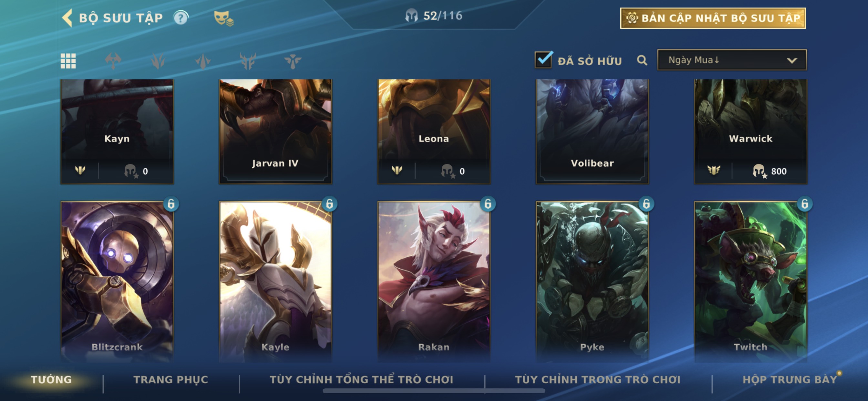868x401 pixels.
Task: Filter champions by the fourth role icon
Action: [x=248, y=61]
